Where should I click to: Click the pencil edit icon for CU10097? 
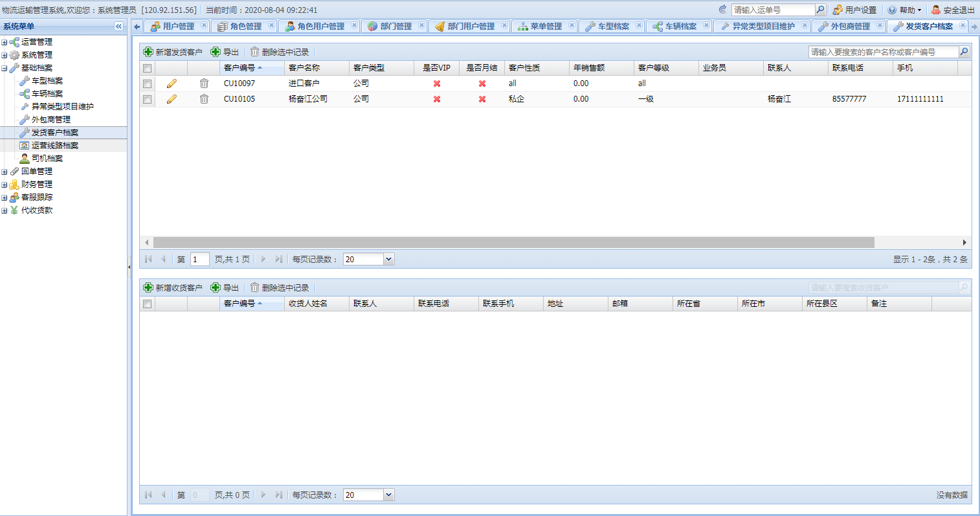point(172,84)
